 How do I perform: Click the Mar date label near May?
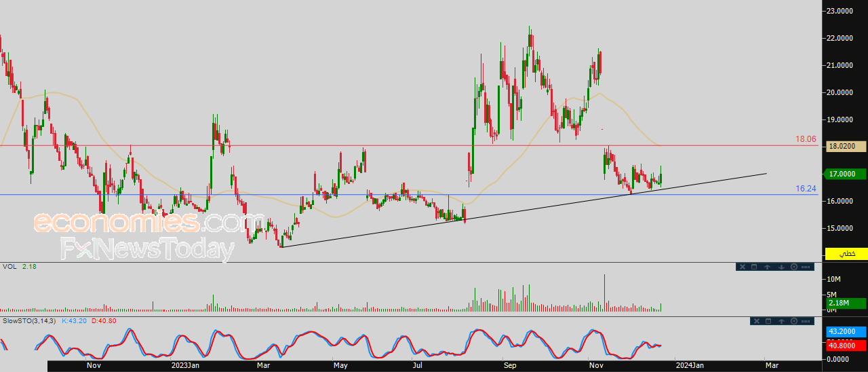click(263, 365)
